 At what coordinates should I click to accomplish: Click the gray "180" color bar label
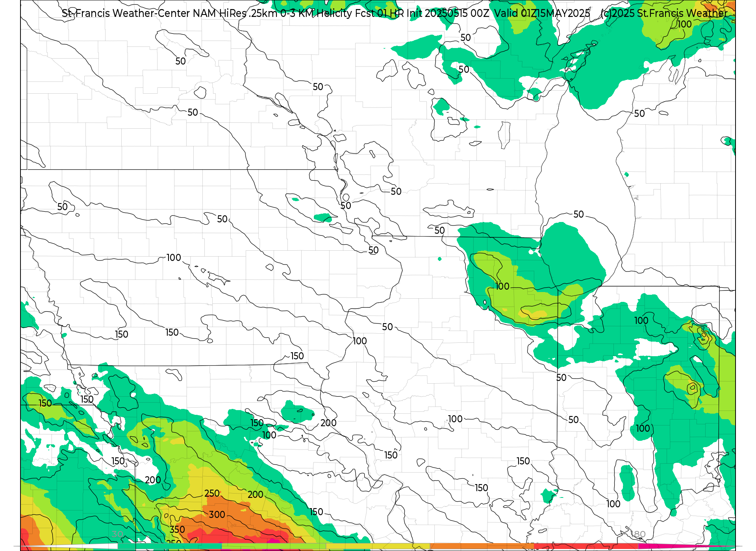(x=638, y=534)
